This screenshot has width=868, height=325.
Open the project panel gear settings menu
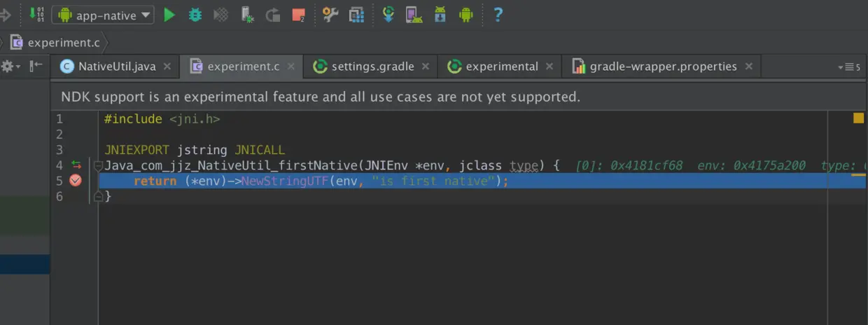[x=10, y=66]
